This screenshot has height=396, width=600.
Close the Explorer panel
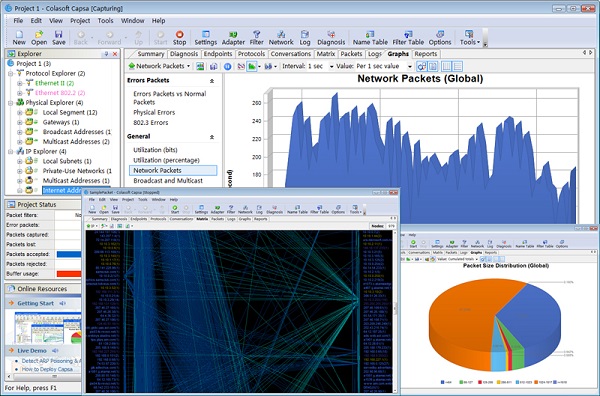pyautogui.click(x=114, y=54)
